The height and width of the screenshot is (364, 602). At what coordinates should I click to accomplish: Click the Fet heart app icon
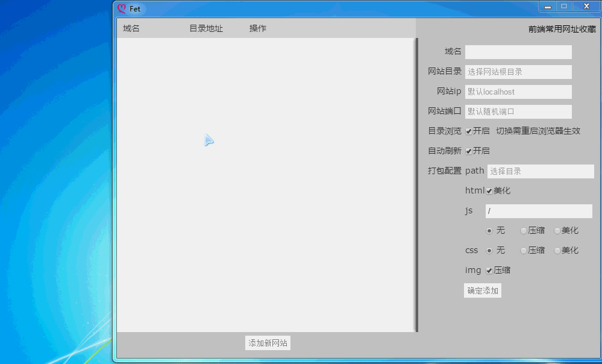tap(122, 9)
